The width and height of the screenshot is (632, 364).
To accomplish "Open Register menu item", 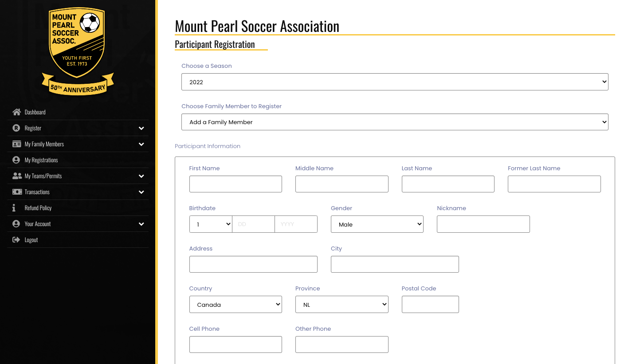I will pyautogui.click(x=78, y=128).
